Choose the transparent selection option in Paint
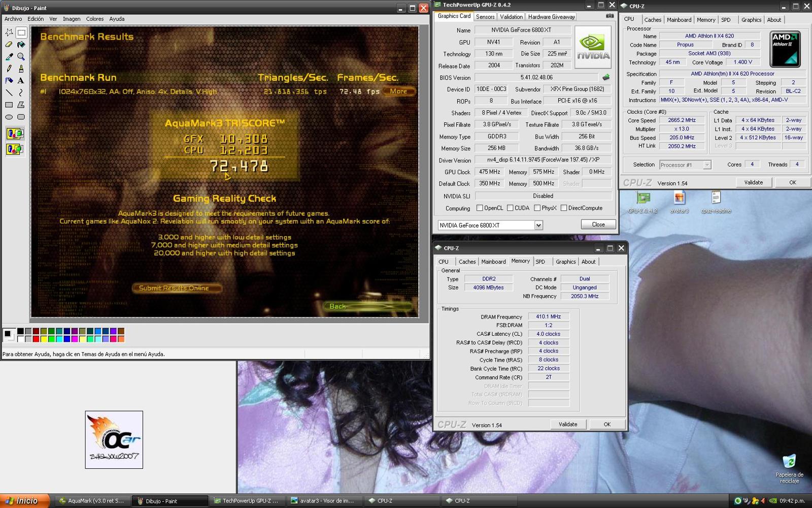 tap(15, 149)
